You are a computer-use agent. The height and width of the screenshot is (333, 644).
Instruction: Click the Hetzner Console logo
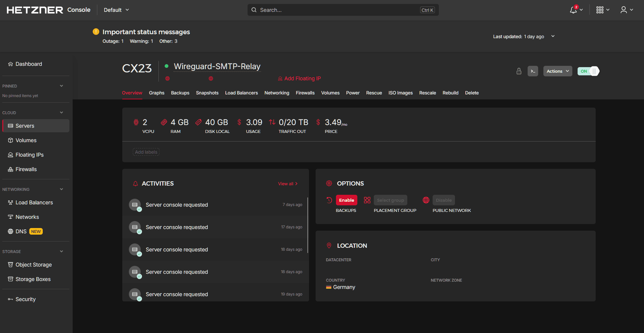(x=48, y=10)
